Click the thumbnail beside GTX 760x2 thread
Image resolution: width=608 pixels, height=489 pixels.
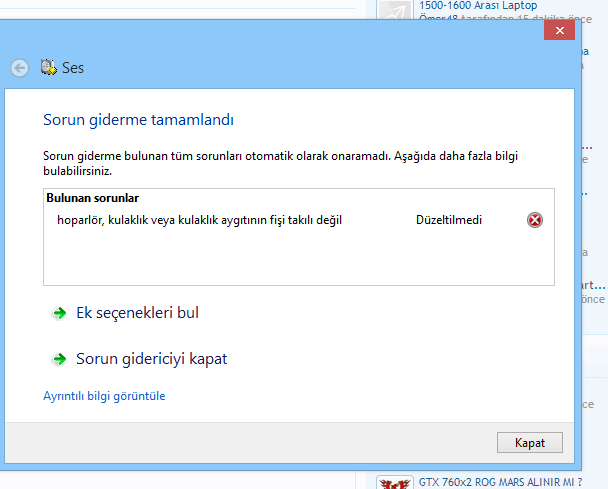point(394,483)
